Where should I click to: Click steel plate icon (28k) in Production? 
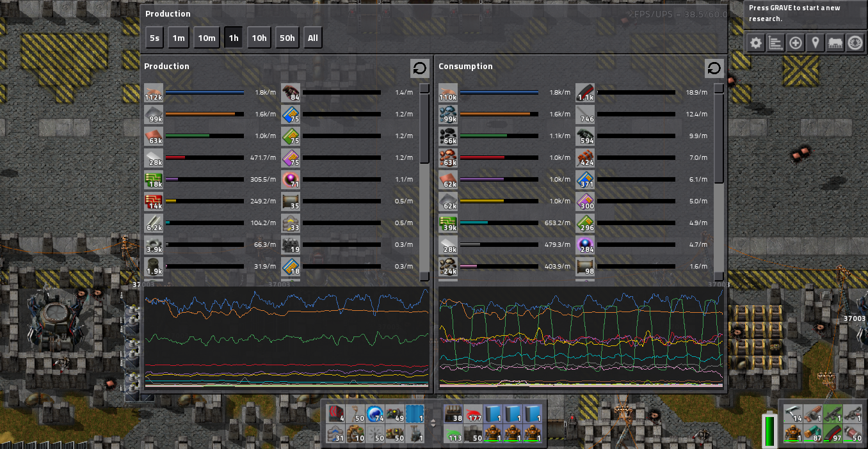[x=154, y=158]
